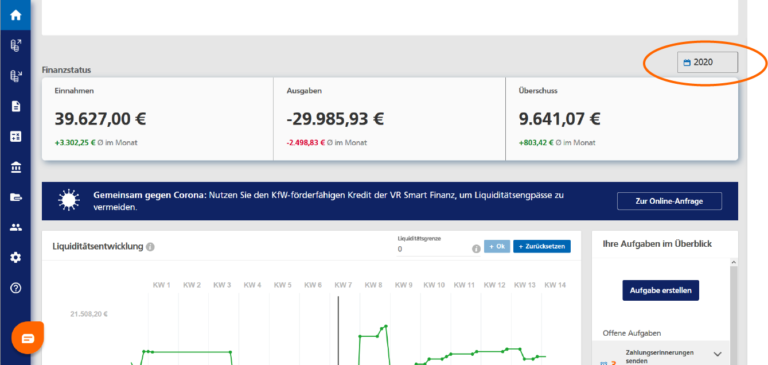The width and height of the screenshot is (768, 365).
Task: Open the contacts people sidebar icon
Action: point(16,227)
